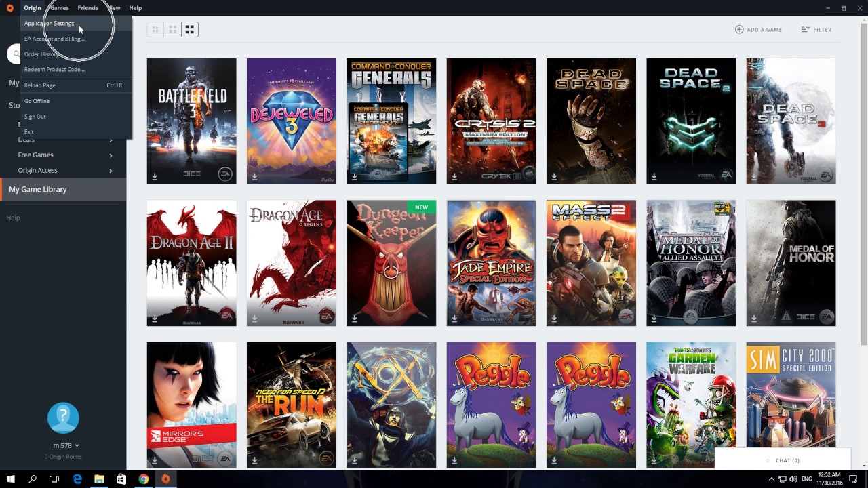Open the Origin menu
This screenshot has height=488, width=868.
[x=33, y=8]
